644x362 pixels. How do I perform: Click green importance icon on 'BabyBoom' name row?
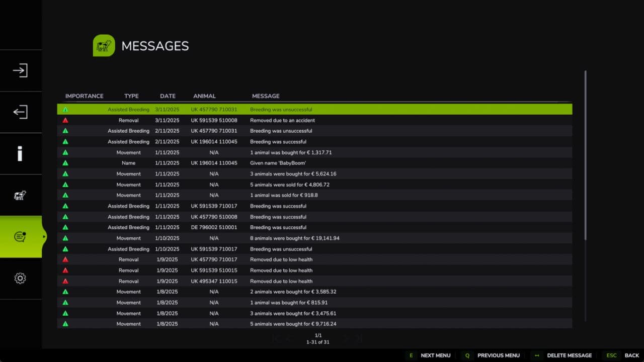[x=65, y=163]
